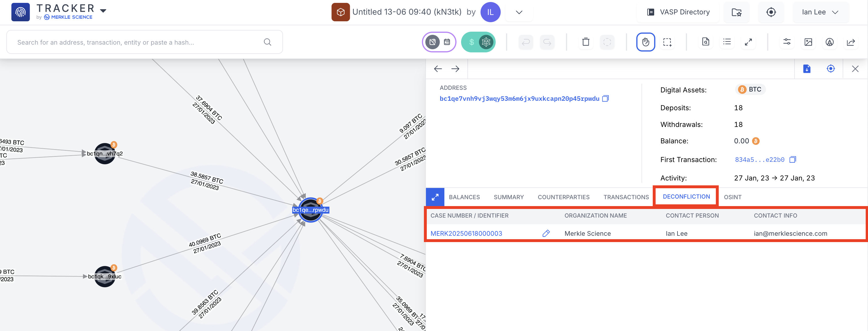Click the magnifier search icon

[267, 42]
